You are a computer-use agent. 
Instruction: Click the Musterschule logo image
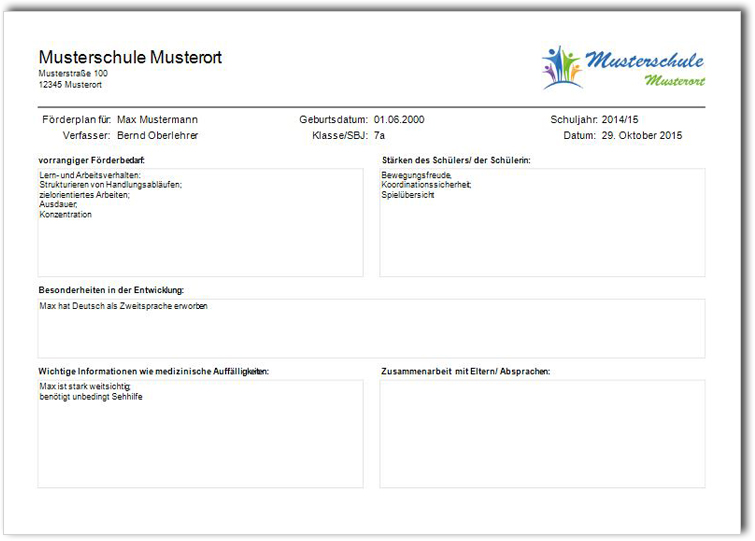coord(624,67)
